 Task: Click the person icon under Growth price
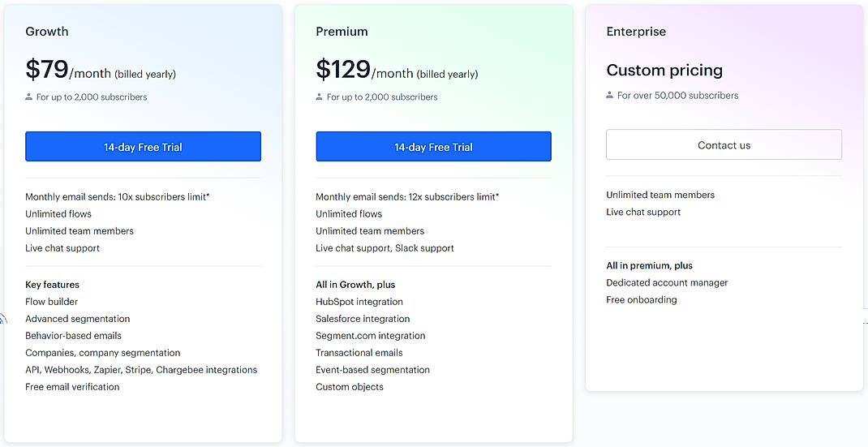pyautogui.click(x=29, y=97)
